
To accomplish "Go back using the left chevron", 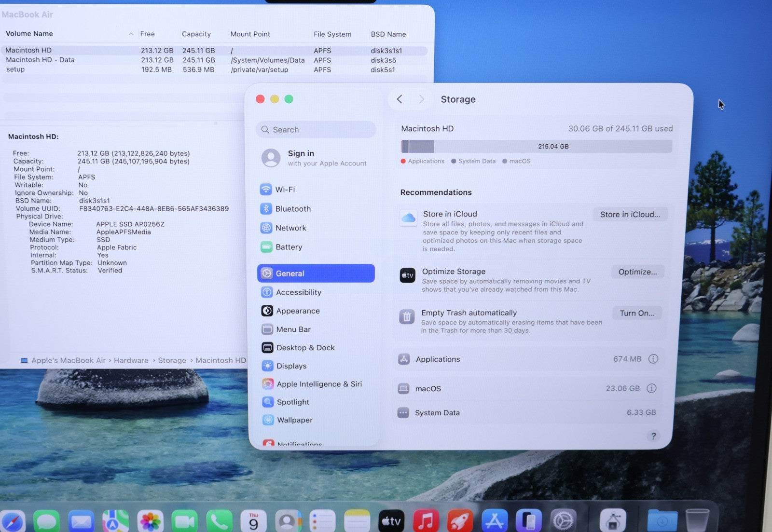I will [x=400, y=99].
